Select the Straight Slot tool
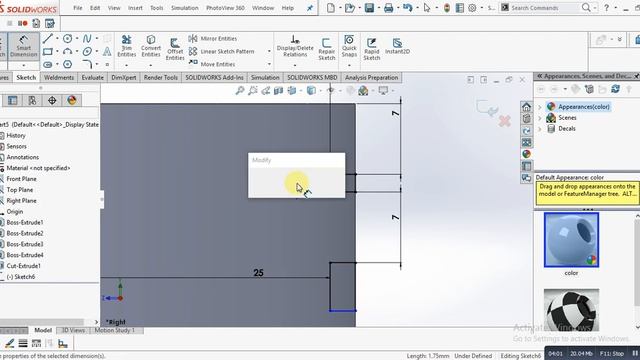Viewport: 640px width, 360px height. pos(48,64)
